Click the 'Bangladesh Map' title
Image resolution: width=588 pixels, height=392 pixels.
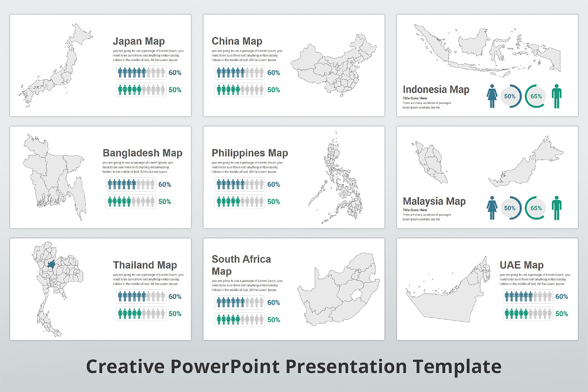(143, 153)
